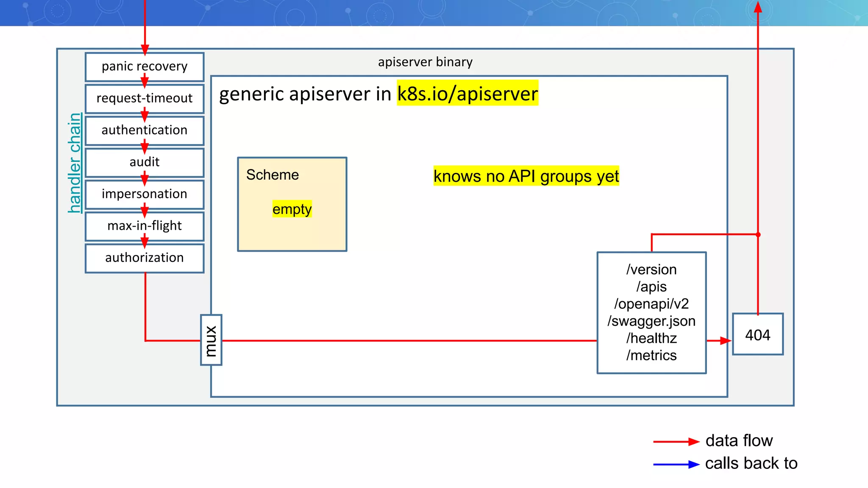Click the Scheme box title
This screenshot has height=488, width=868.
click(273, 175)
